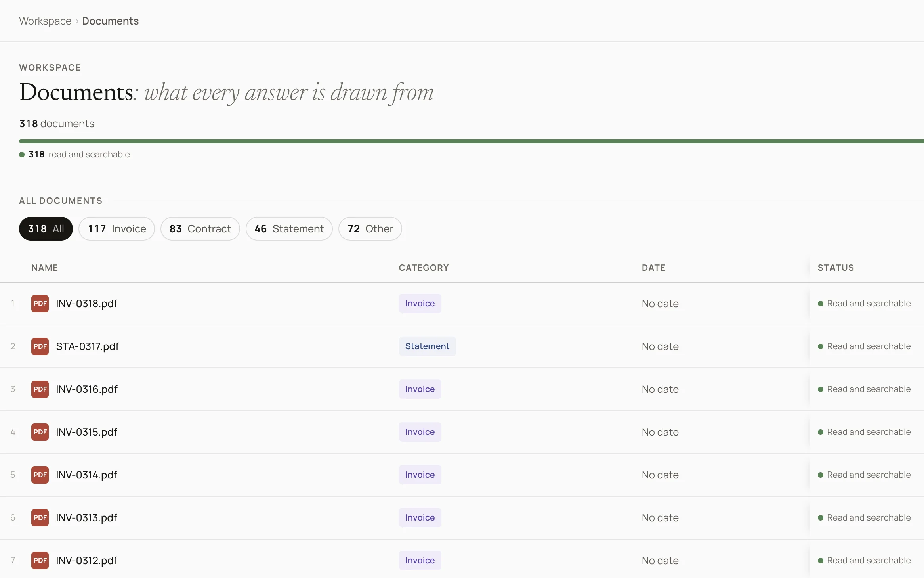Click the Invoice tag on the INV-0312.pdf row
Screen dimensions: 924x578
pos(420,561)
